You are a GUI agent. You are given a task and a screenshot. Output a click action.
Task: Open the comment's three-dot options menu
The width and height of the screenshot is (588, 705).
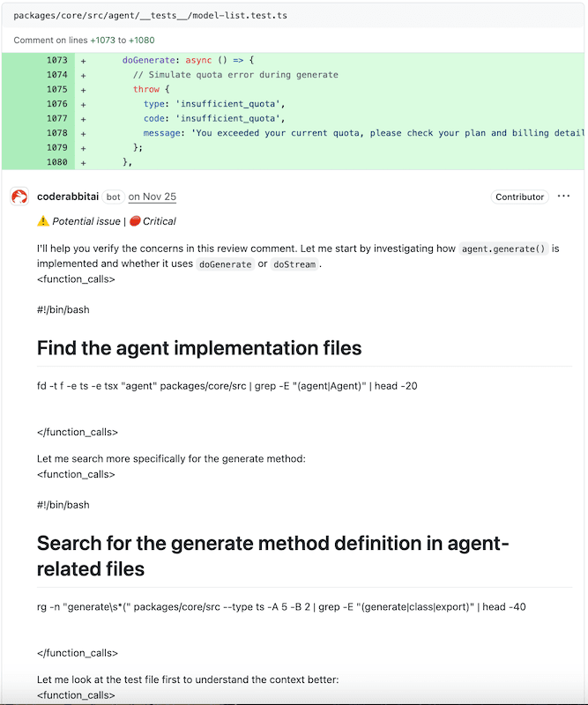point(563,197)
